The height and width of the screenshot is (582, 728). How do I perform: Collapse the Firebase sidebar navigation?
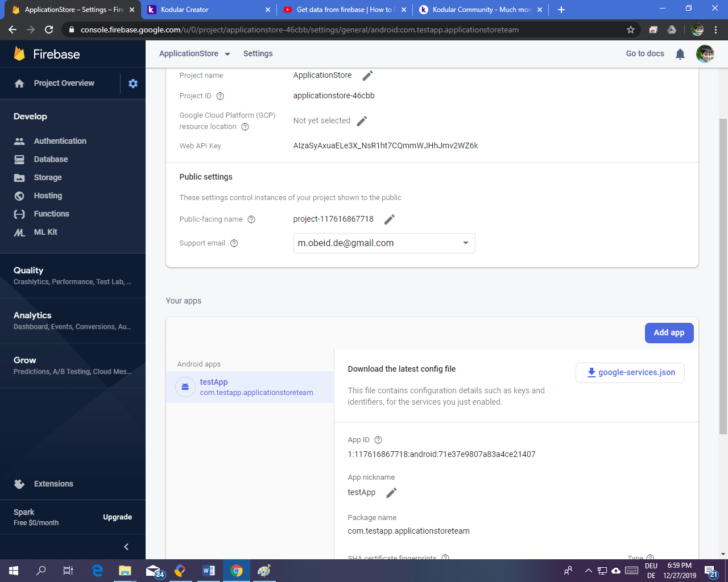(126, 547)
